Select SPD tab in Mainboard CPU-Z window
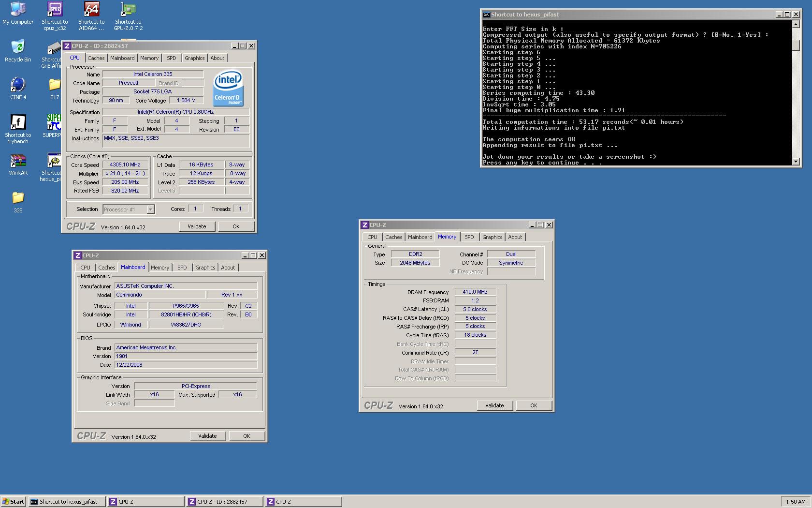The height and width of the screenshot is (508, 812). pos(182,268)
